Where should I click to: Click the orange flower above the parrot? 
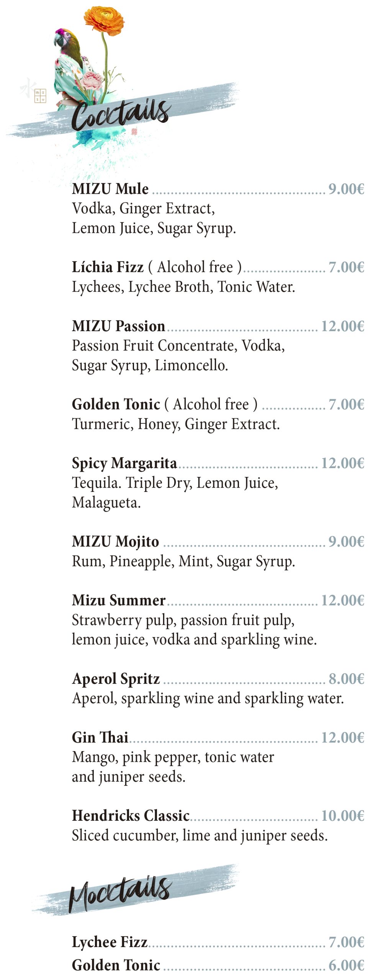coord(104,19)
